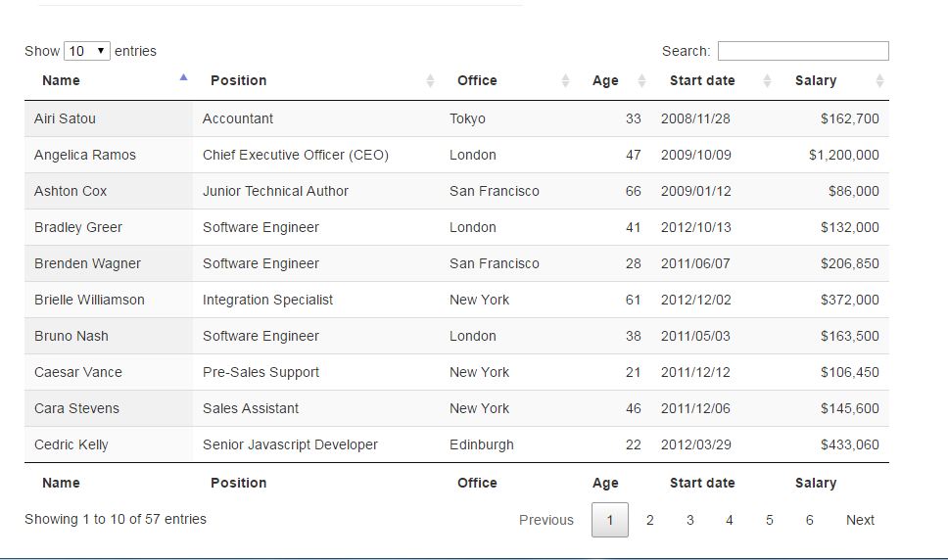
Task: Navigate to page 6, the last page
Action: pyautogui.click(x=809, y=520)
